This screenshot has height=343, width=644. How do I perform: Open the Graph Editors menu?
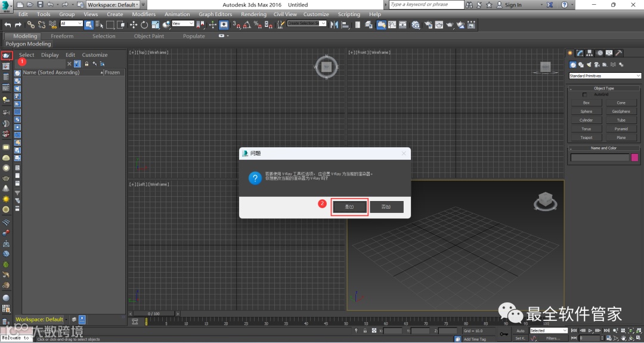coord(215,14)
